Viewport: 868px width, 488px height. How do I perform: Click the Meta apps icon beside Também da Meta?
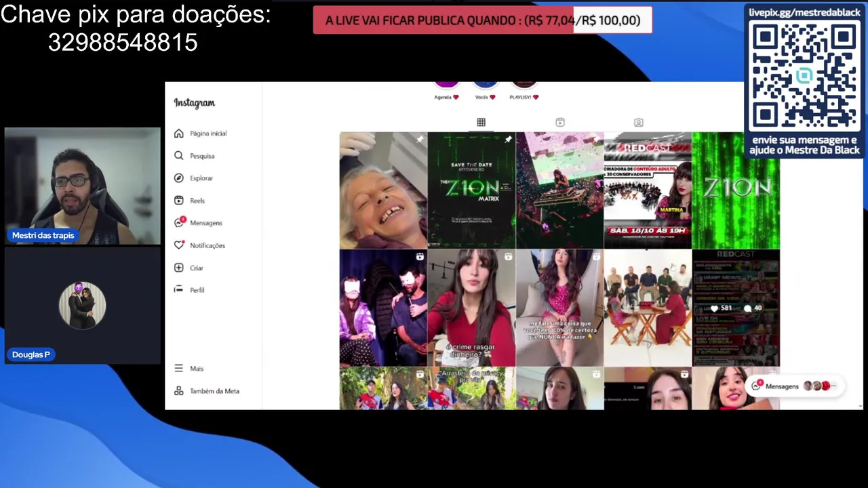[178, 391]
